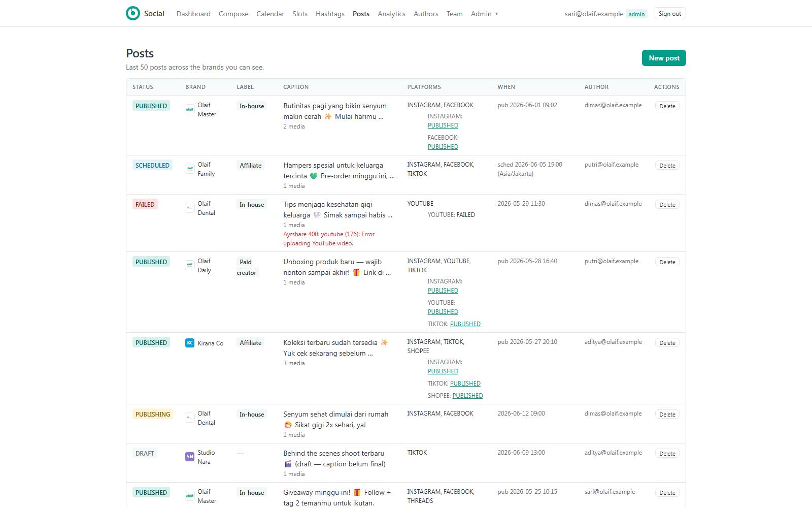Open the Analytics page
The height and width of the screenshot is (508, 812).
point(391,14)
